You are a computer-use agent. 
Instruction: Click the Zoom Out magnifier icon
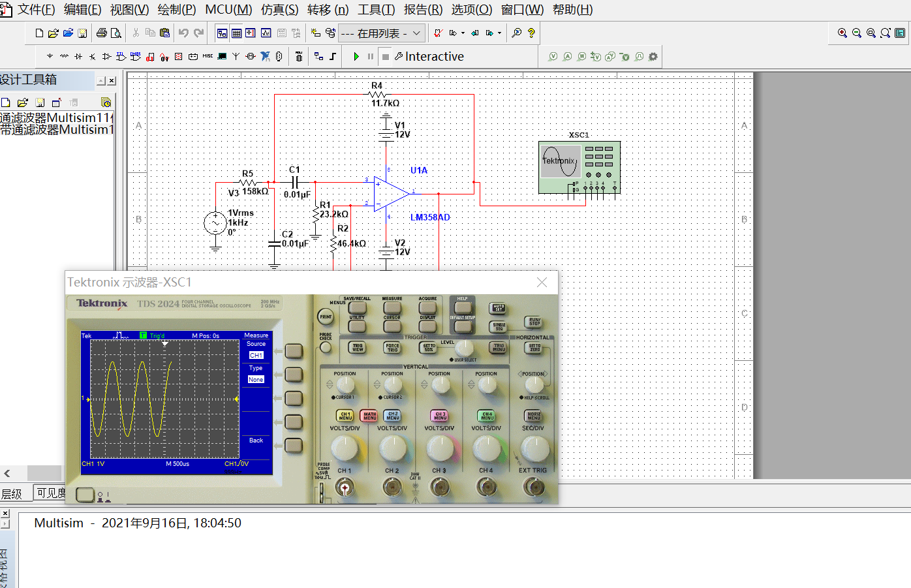(x=857, y=33)
